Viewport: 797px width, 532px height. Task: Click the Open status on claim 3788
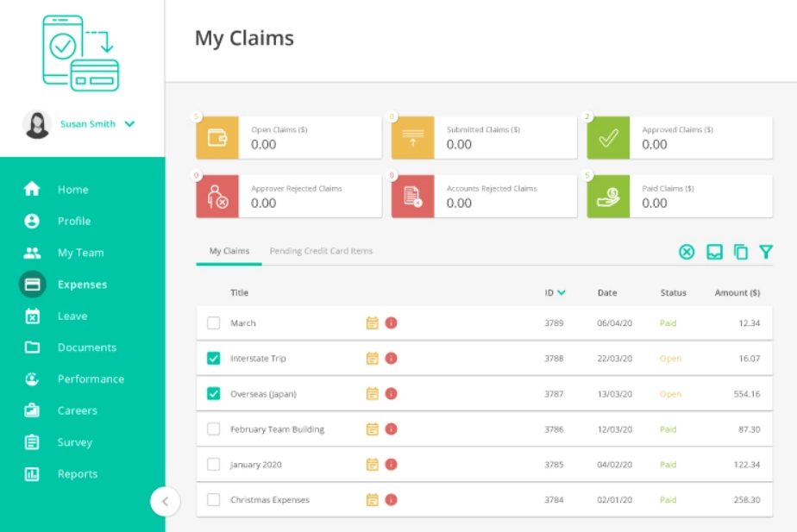tap(670, 358)
